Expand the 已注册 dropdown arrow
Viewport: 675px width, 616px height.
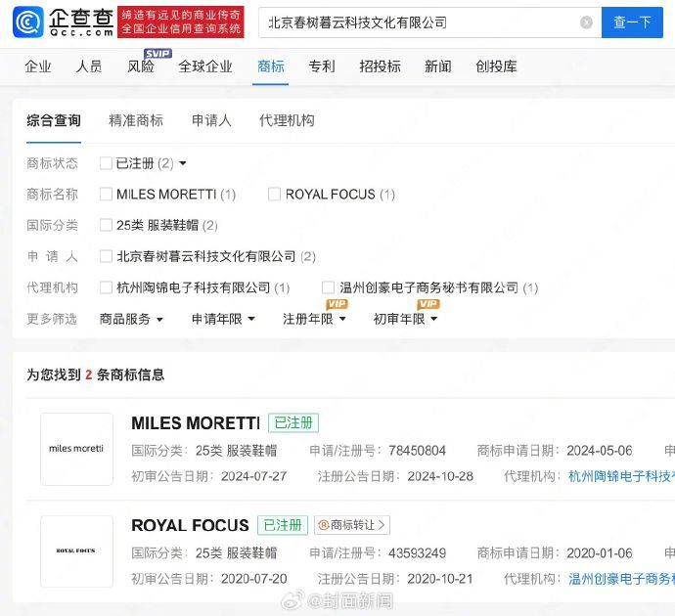(x=183, y=163)
